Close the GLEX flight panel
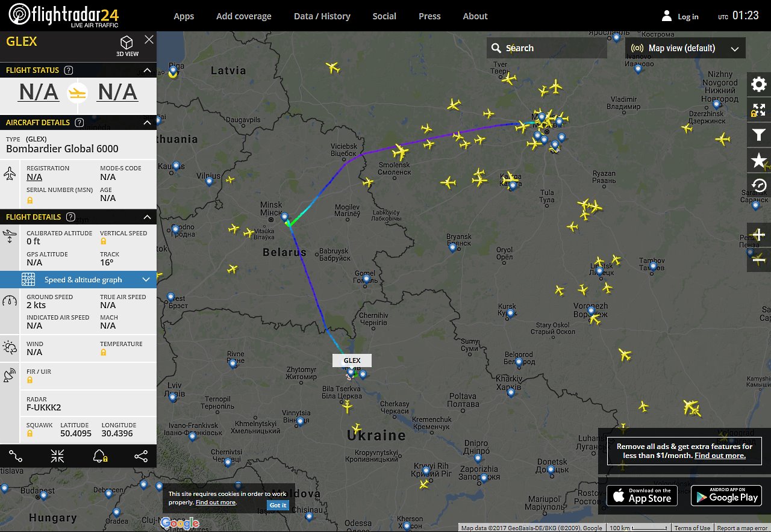Image resolution: width=771 pixels, height=532 pixels. [x=149, y=40]
